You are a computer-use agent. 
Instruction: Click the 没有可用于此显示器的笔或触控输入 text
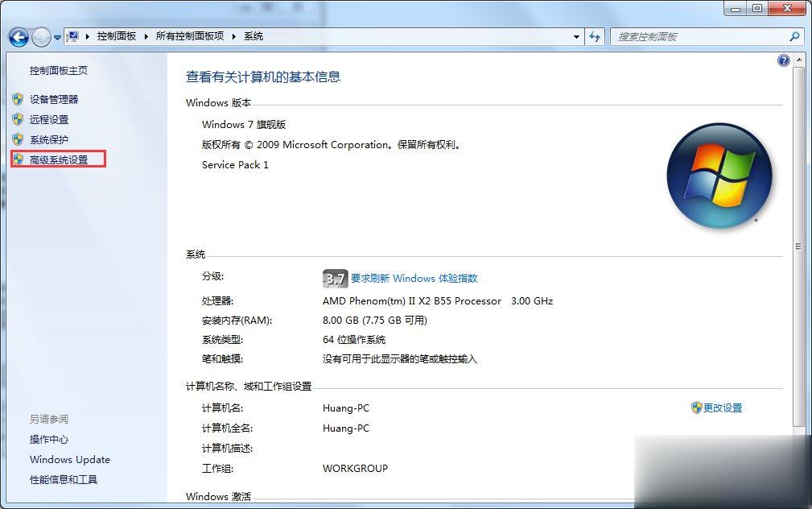(400, 359)
